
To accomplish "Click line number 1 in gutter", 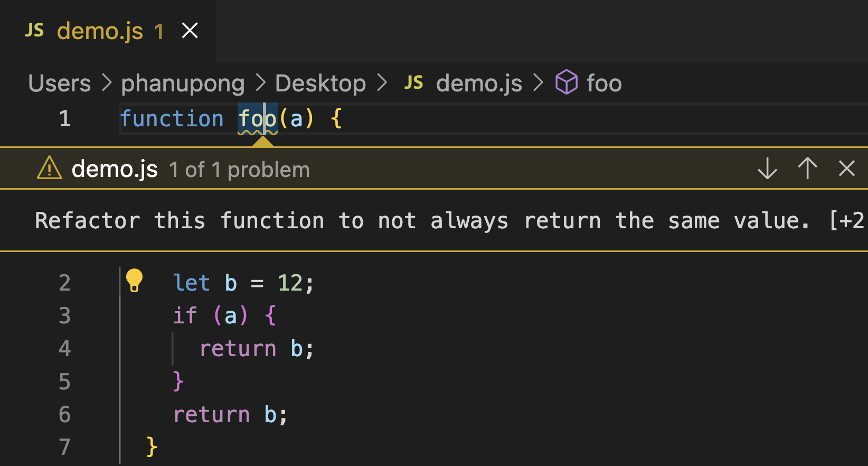I will click(64, 119).
